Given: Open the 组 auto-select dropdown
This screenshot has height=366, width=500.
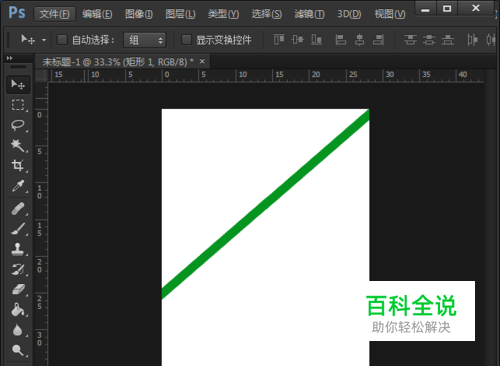Looking at the screenshot, I should click(x=145, y=40).
